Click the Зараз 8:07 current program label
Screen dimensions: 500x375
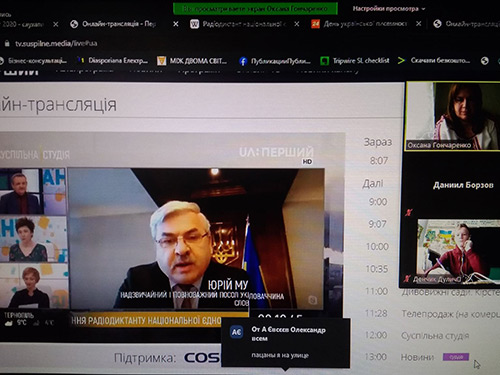tap(378, 151)
